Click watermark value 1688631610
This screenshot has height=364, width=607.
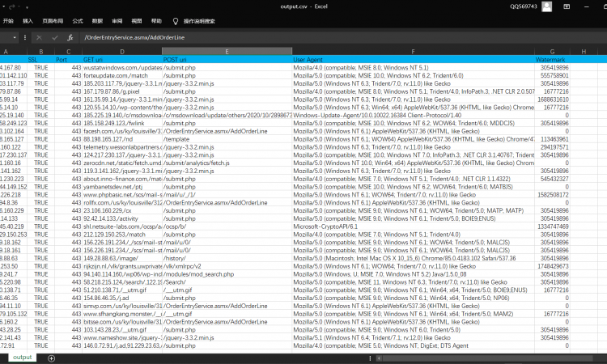tap(552, 99)
